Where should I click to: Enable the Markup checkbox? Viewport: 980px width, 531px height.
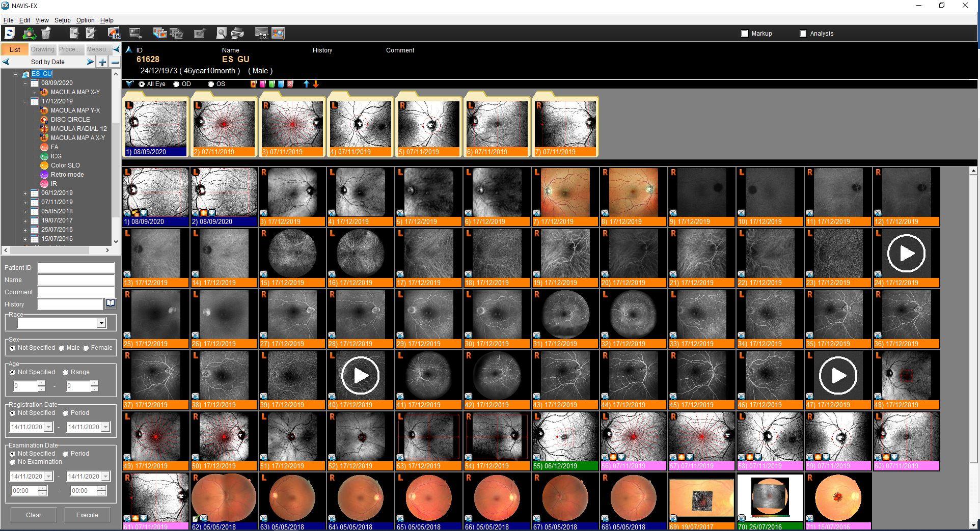(x=745, y=34)
